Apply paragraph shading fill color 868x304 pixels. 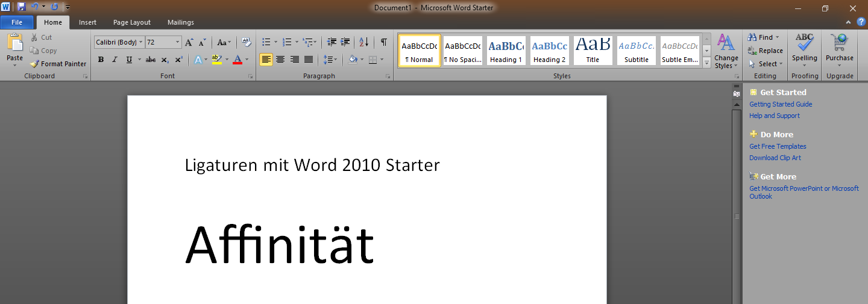[x=353, y=60]
